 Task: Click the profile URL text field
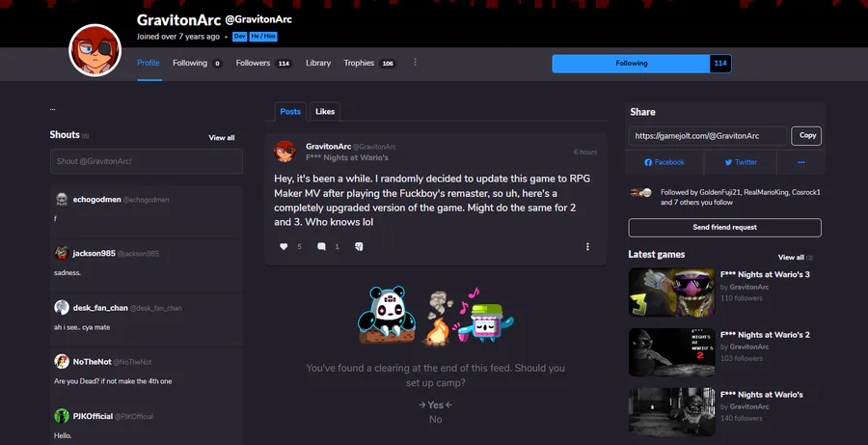pyautogui.click(x=708, y=136)
